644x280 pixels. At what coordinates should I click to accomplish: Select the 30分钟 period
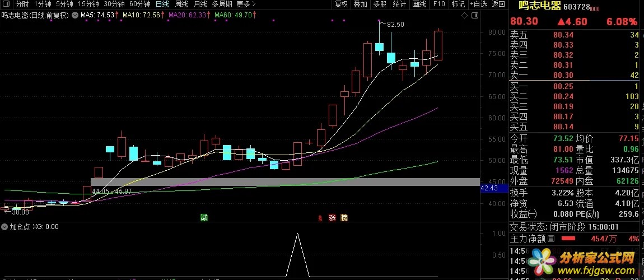coord(114,4)
